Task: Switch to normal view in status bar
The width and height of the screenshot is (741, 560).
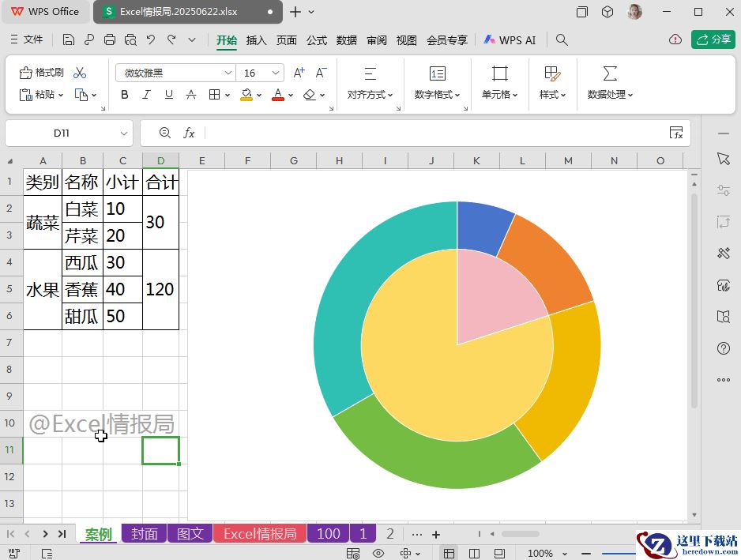Action: tap(449, 553)
